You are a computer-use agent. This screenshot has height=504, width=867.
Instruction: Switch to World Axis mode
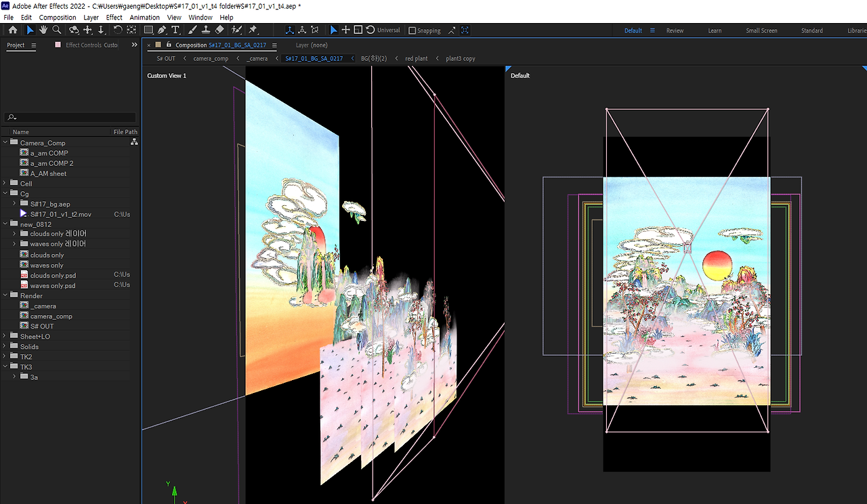point(302,30)
